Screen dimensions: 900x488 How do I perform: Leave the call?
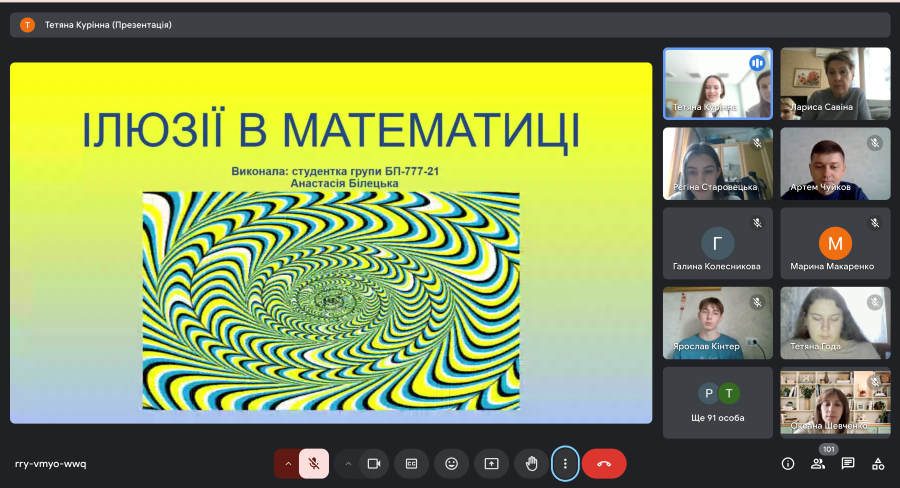point(604,463)
